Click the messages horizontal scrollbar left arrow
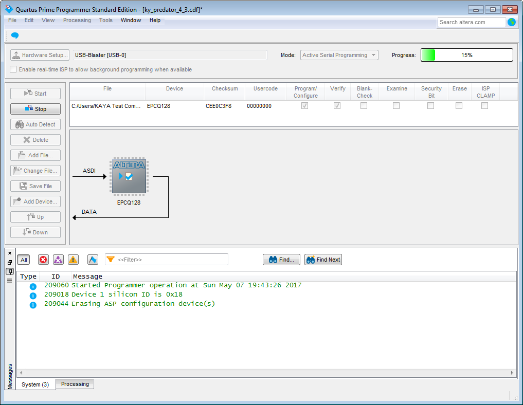Viewport: 523px width, 405px height. click(x=21, y=373)
